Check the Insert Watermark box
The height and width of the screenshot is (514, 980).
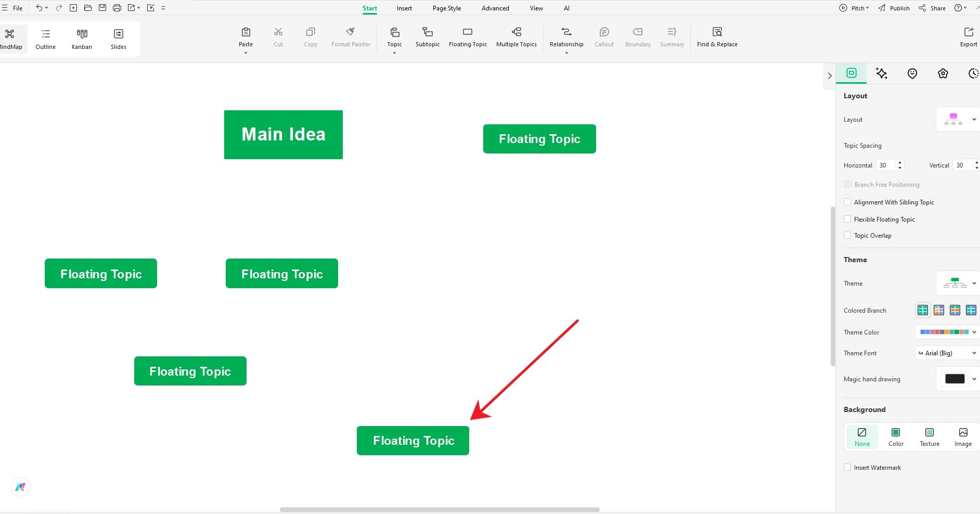(847, 467)
